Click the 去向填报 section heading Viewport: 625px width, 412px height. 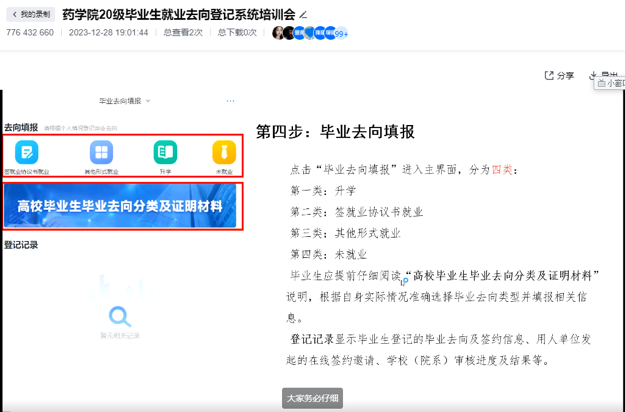point(21,128)
